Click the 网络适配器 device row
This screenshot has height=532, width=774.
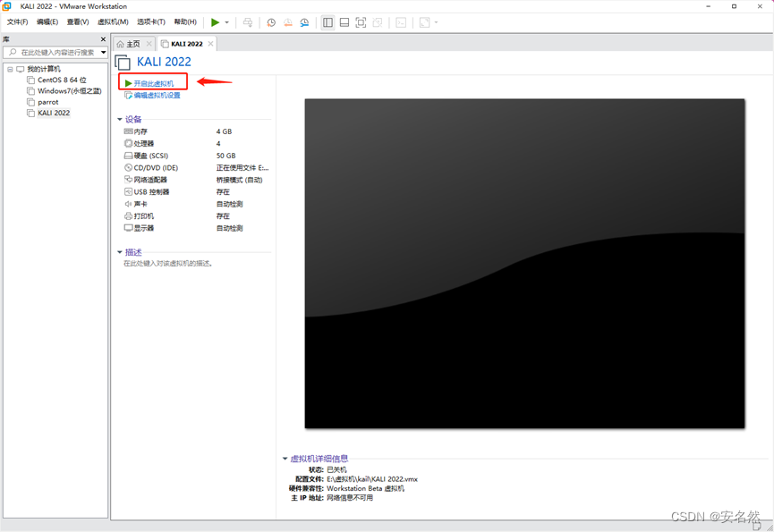(197, 180)
